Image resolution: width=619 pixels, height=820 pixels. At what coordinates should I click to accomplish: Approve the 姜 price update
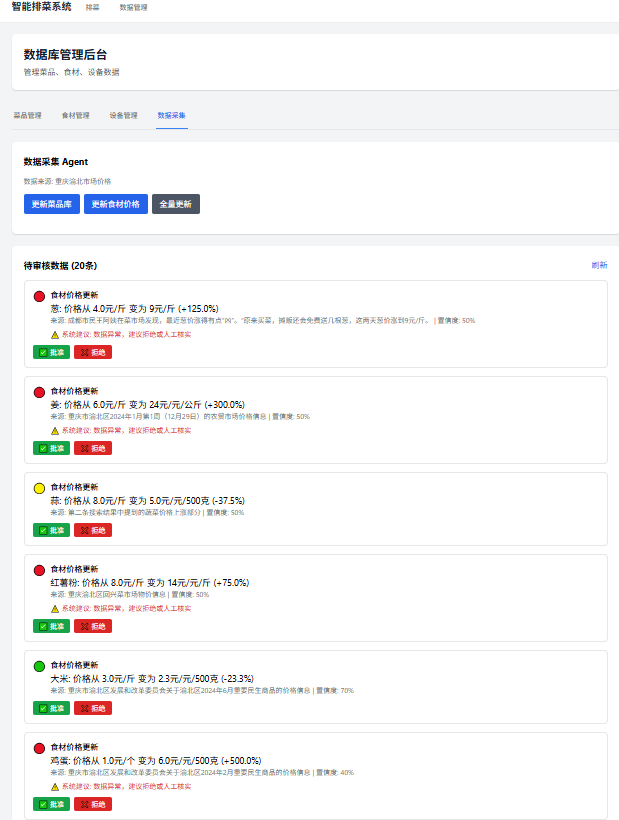(51, 448)
